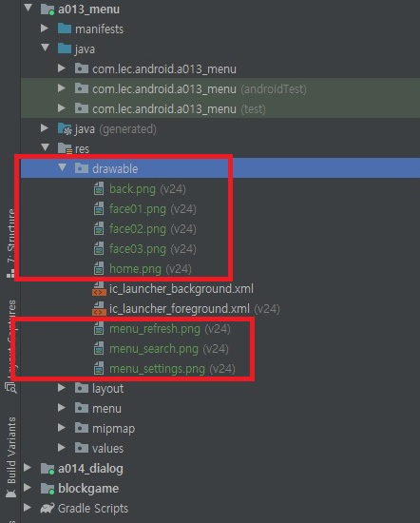Click the layout folder icon

[x=82, y=388]
